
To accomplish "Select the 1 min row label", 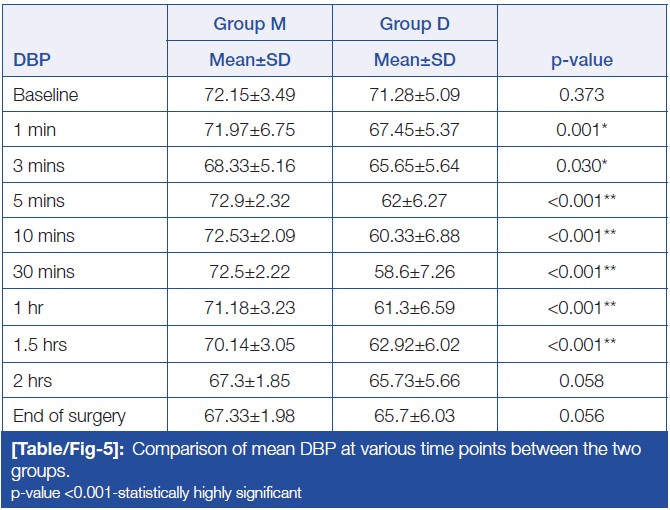I will (32, 131).
